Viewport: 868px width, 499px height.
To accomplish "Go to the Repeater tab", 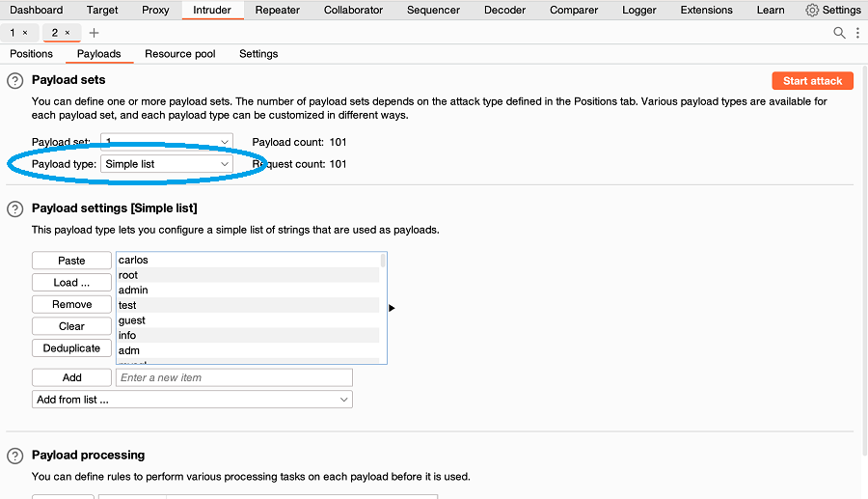I will pyautogui.click(x=278, y=10).
